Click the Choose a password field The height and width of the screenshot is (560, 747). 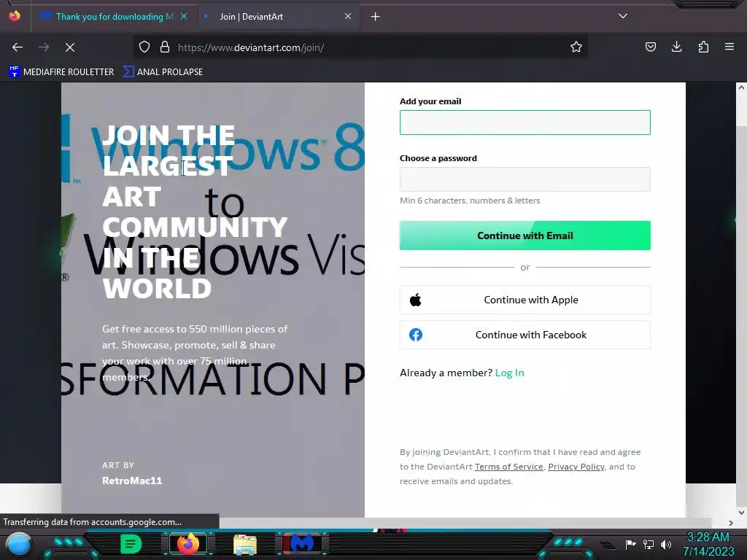525,179
